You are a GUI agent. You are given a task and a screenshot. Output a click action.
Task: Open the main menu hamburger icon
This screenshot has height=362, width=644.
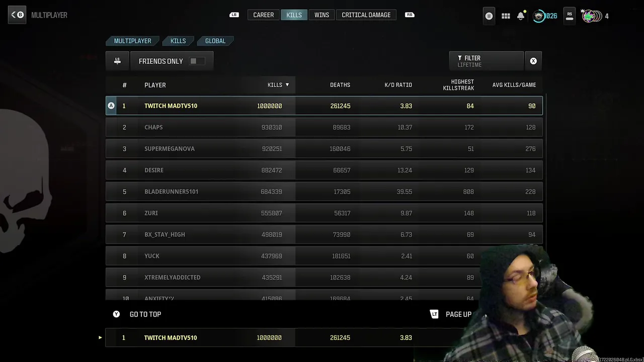tap(489, 16)
